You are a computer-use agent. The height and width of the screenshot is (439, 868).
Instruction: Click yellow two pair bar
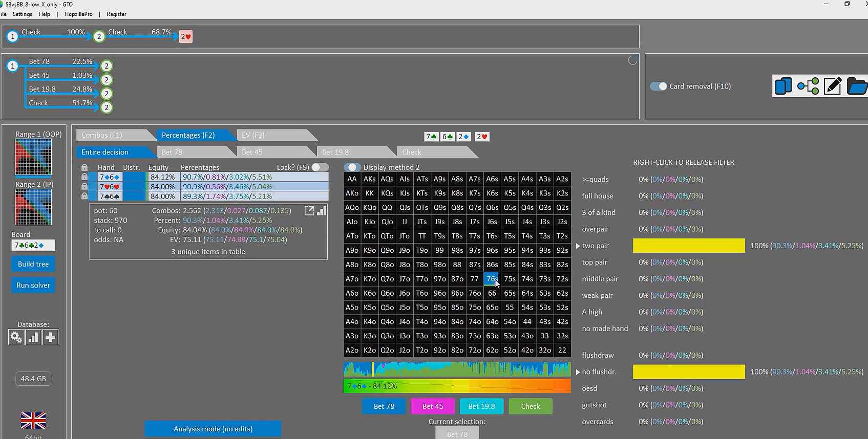(x=689, y=246)
